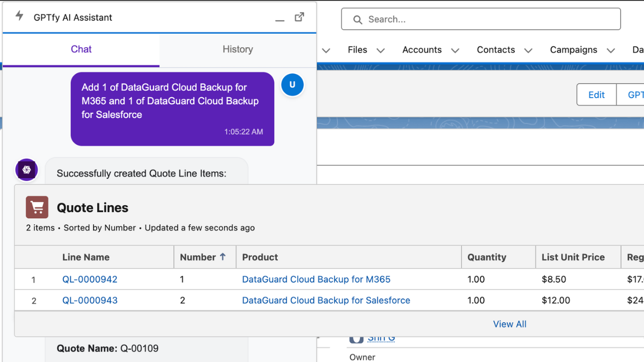Click the Edit button
644x362 pixels.
[x=596, y=95]
